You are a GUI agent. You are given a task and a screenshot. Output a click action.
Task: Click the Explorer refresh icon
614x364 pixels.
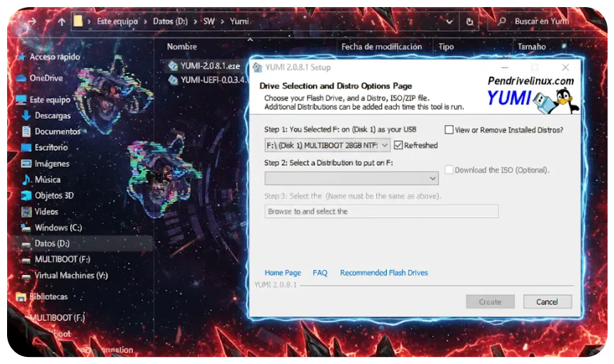pyautogui.click(x=470, y=22)
